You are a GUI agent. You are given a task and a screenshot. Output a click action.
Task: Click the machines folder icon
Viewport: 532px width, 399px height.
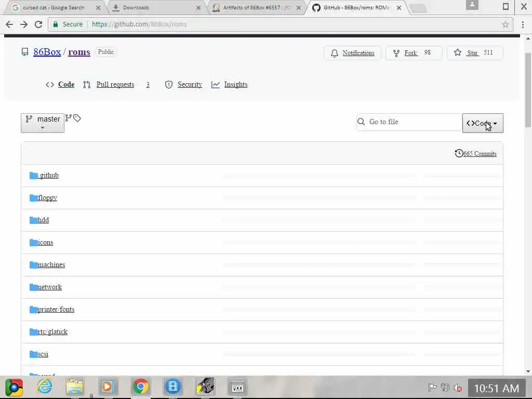click(34, 265)
